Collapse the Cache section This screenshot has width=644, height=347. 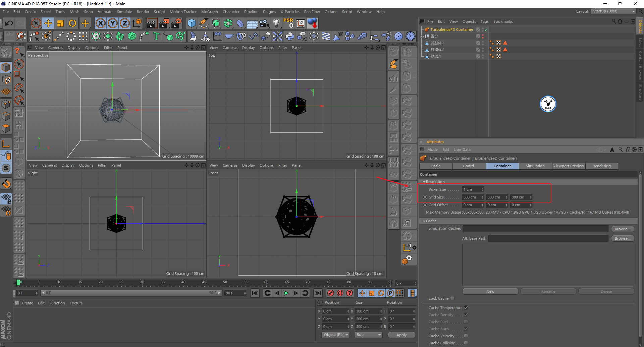coord(424,221)
